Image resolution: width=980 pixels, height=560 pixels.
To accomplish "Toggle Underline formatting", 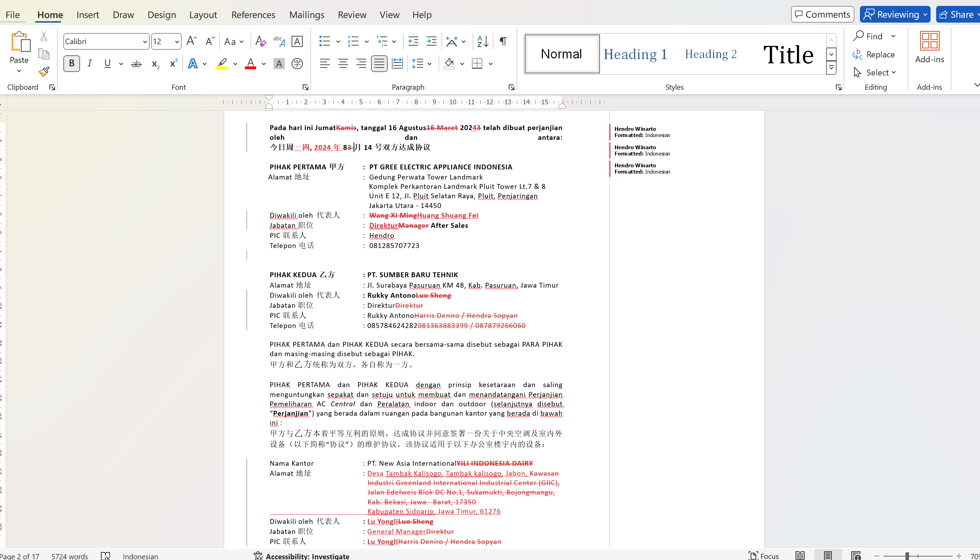I will point(107,63).
